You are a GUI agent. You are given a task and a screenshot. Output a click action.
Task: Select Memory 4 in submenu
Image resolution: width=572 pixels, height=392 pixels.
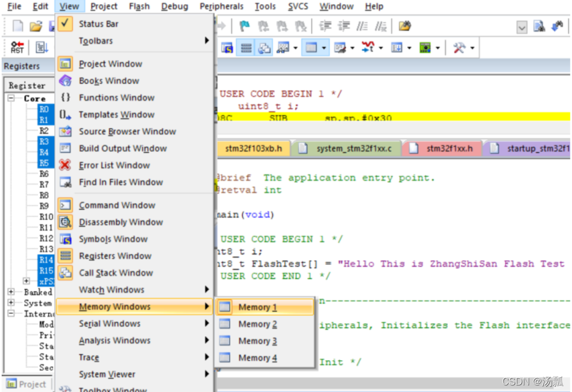pyautogui.click(x=265, y=358)
